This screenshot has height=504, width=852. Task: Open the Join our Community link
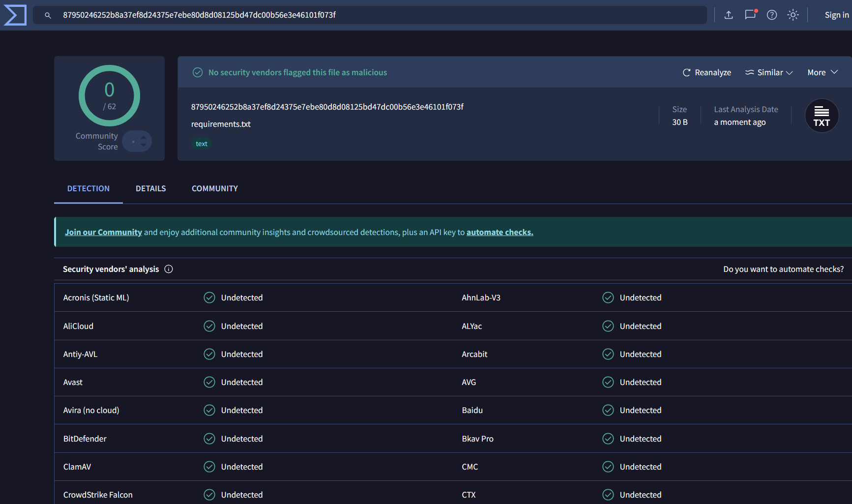(x=103, y=232)
